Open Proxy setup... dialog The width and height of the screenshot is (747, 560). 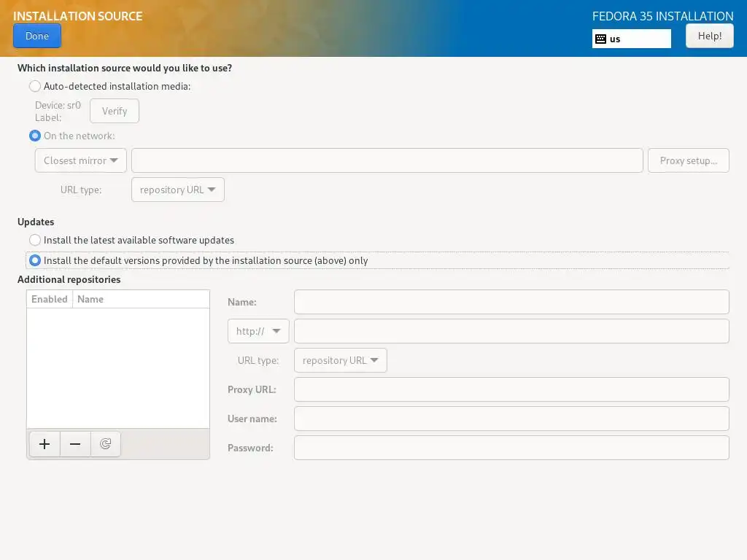point(689,160)
